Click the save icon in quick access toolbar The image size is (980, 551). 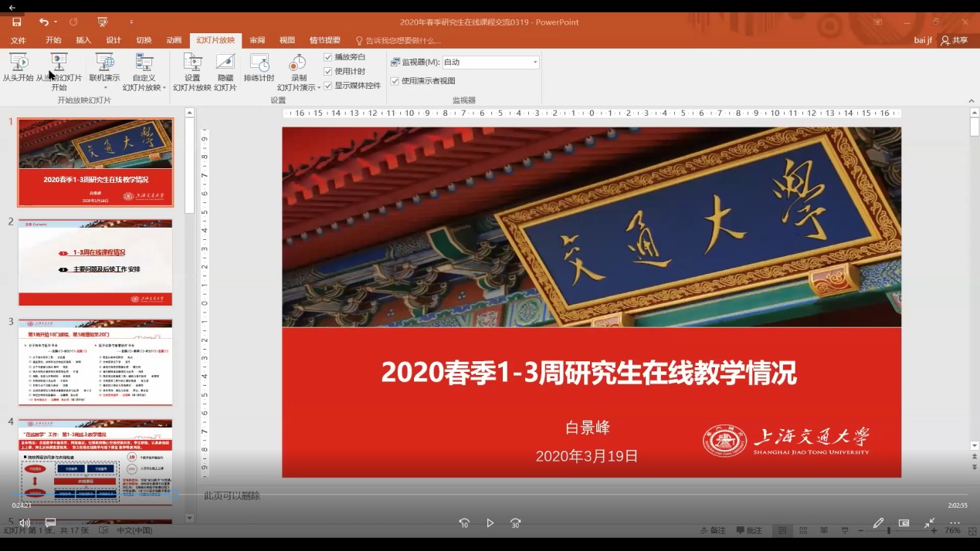16,22
